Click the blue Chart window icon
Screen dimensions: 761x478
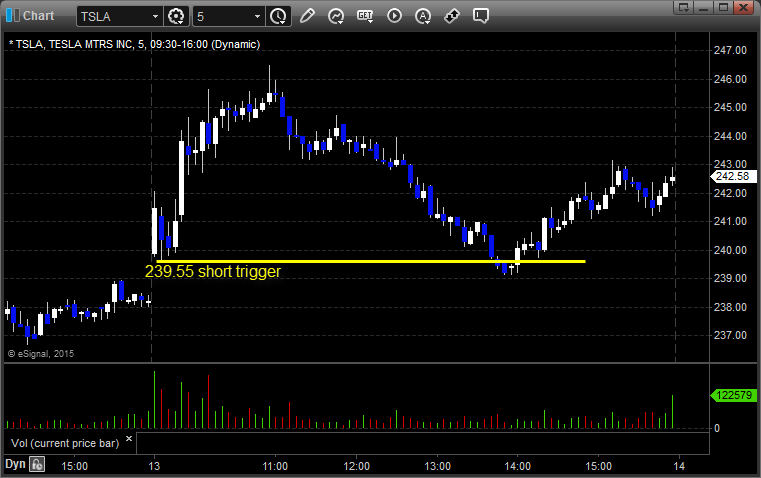13,16
